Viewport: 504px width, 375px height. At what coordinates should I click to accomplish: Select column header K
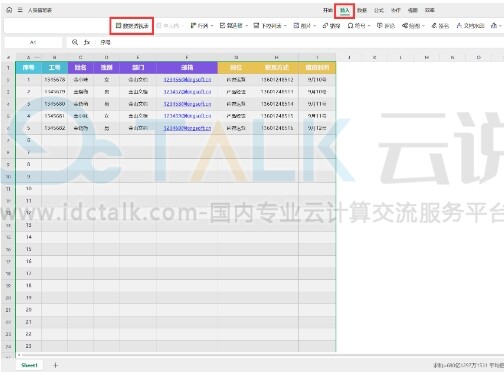click(375, 57)
